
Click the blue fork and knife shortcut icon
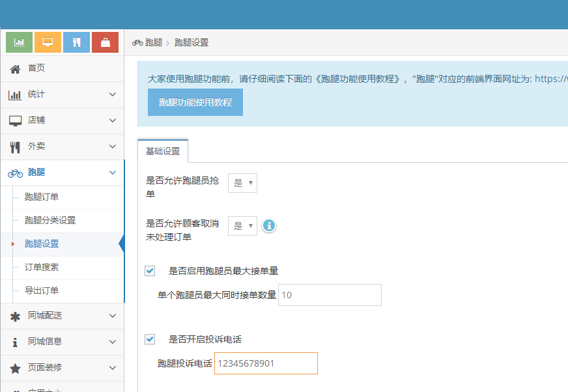tap(76, 42)
